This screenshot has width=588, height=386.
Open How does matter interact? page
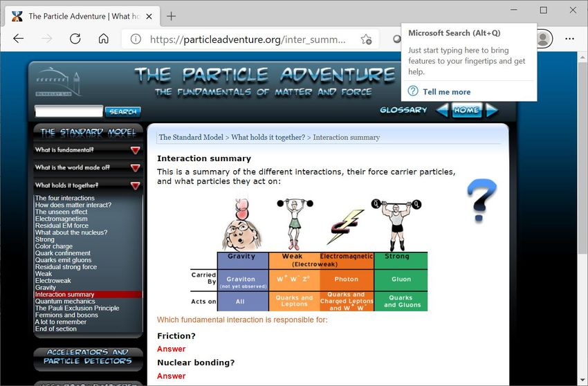[x=73, y=205]
